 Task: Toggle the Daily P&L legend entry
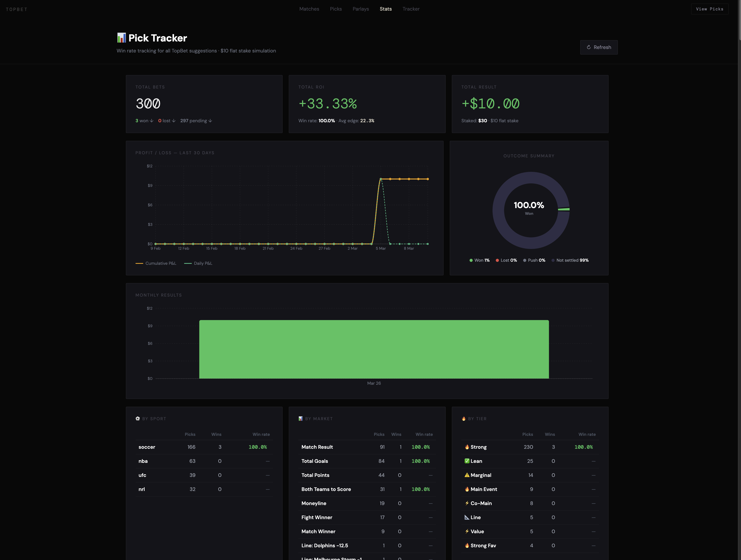click(x=198, y=263)
